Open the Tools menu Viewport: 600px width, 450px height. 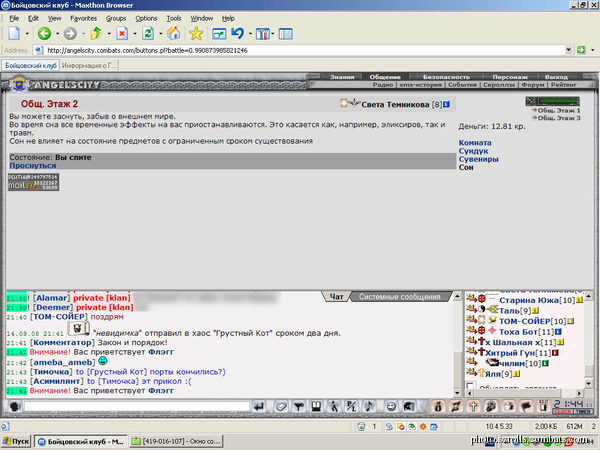pos(174,18)
